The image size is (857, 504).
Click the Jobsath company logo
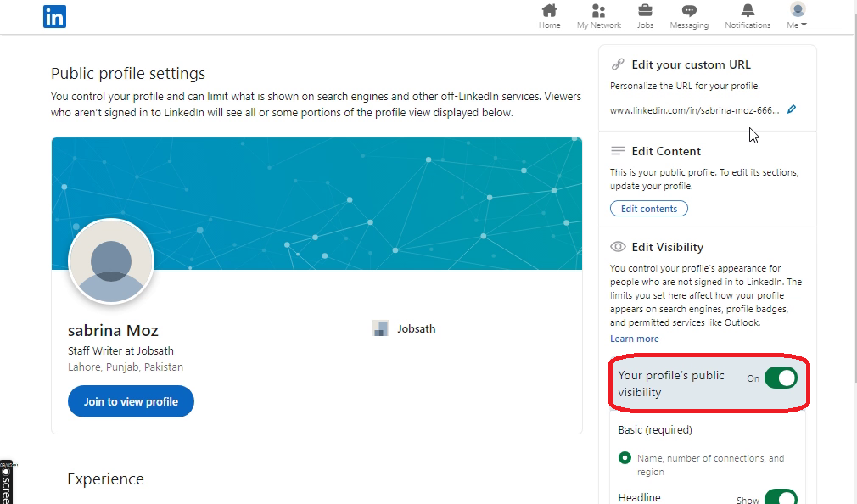381,328
